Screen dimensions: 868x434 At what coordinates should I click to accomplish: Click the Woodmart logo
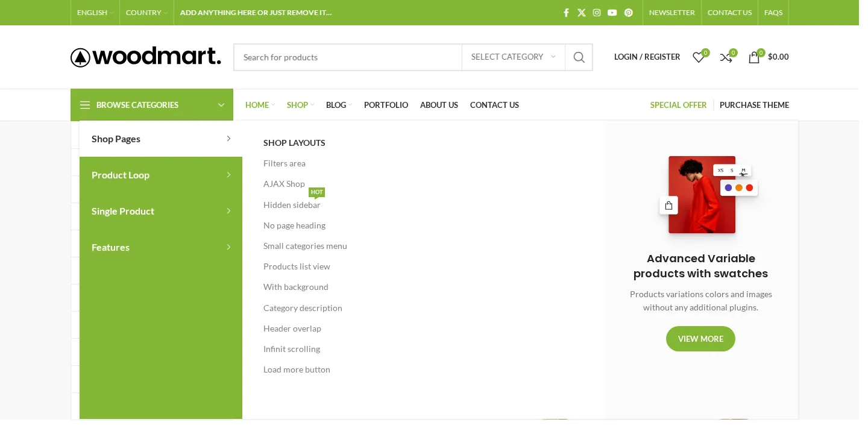146,57
